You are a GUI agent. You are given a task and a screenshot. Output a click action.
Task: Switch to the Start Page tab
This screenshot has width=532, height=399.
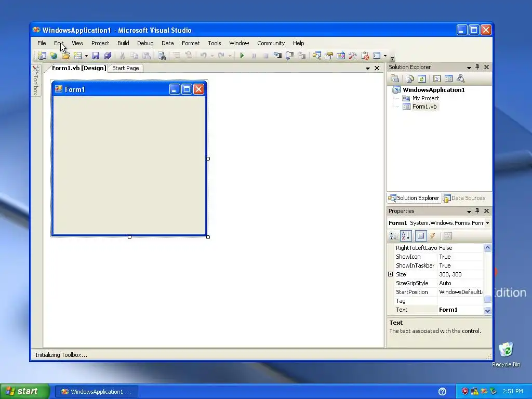126,68
